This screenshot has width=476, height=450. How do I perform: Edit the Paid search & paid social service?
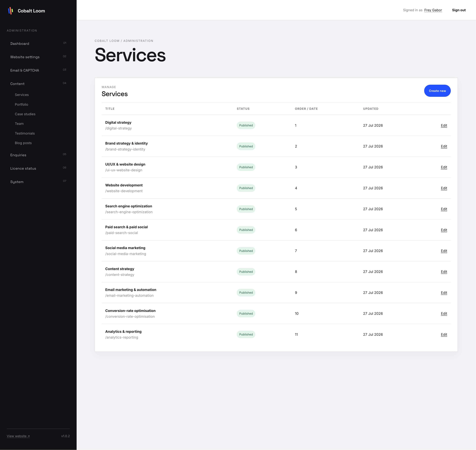point(444,230)
